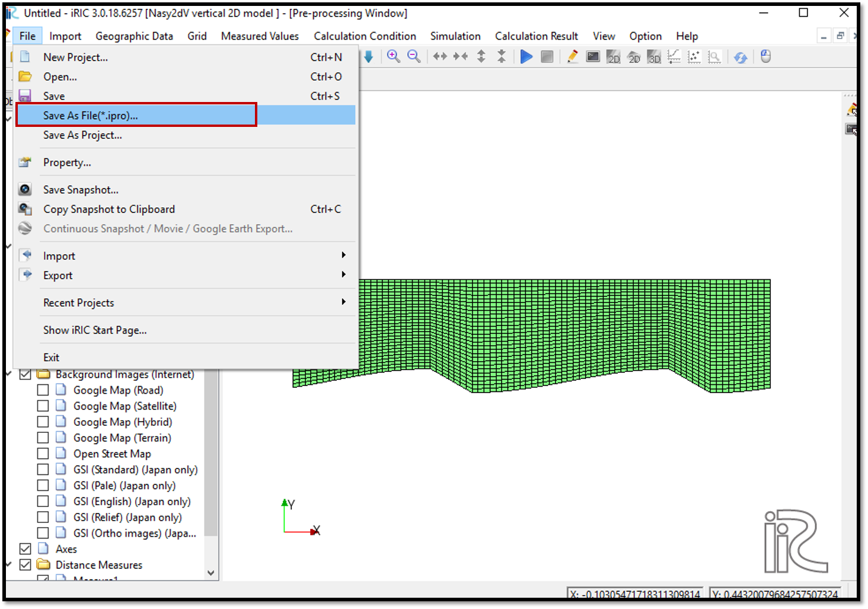
Task: Stop the simulation with the gray square
Action: (547, 56)
